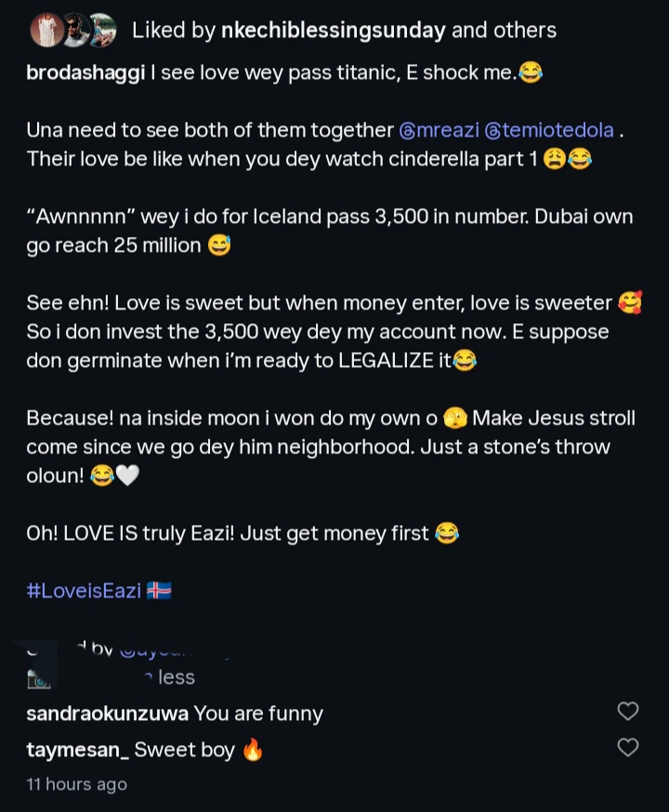The width and height of the screenshot is (669, 812).
Task: Tap the first liker avatar
Action: click(46, 30)
